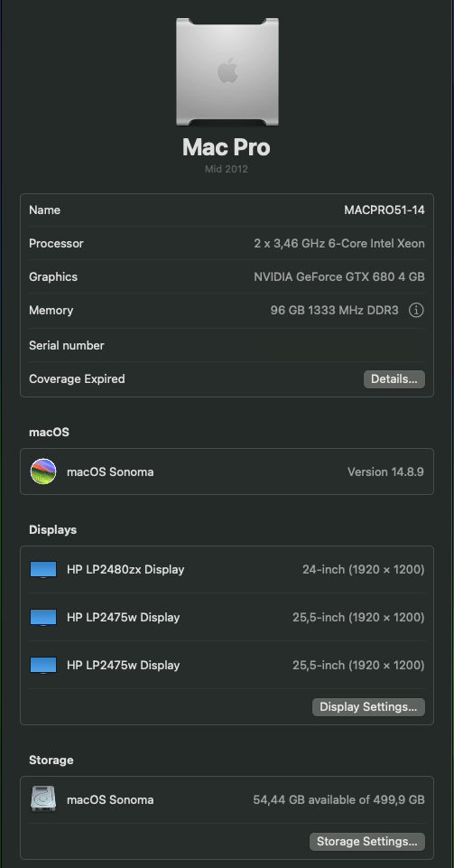
Task: Open Storage Settings
Action: coord(367,842)
